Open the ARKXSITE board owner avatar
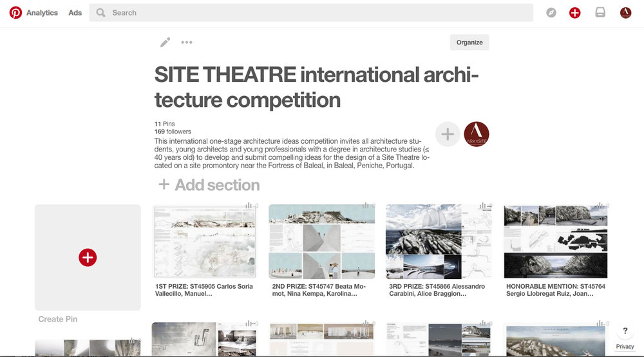 [x=477, y=135]
